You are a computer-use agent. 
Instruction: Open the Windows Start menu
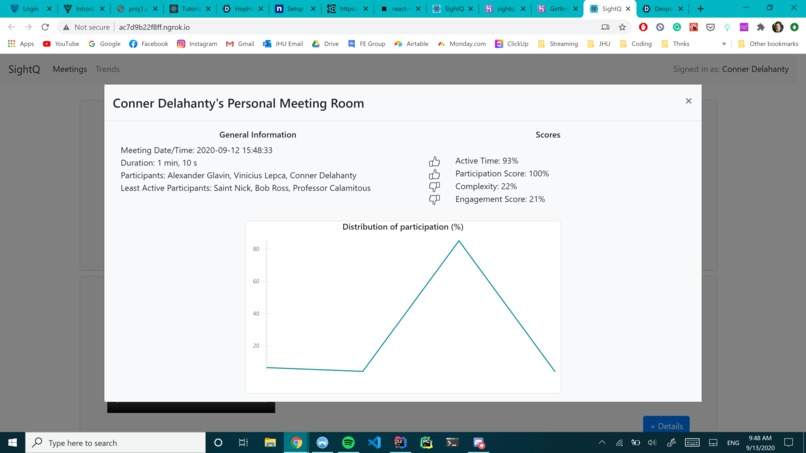[12, 442]
